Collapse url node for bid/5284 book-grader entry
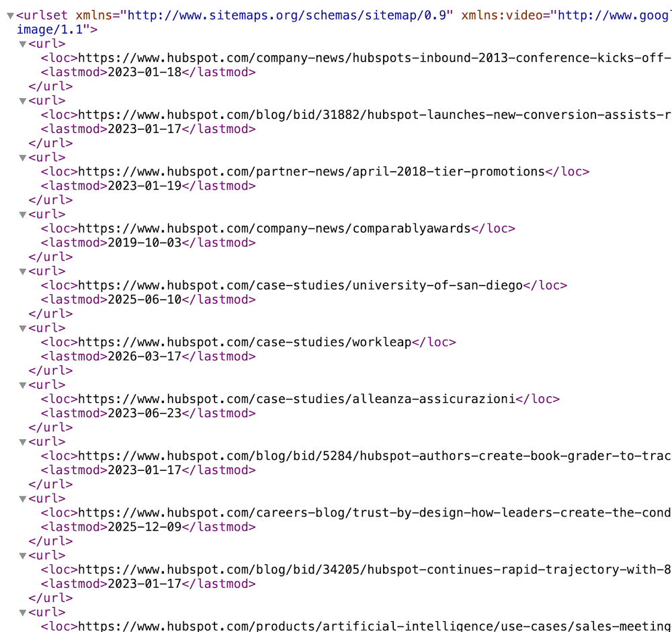The height and width of the screenshot is (632, 672). point(23,442)
